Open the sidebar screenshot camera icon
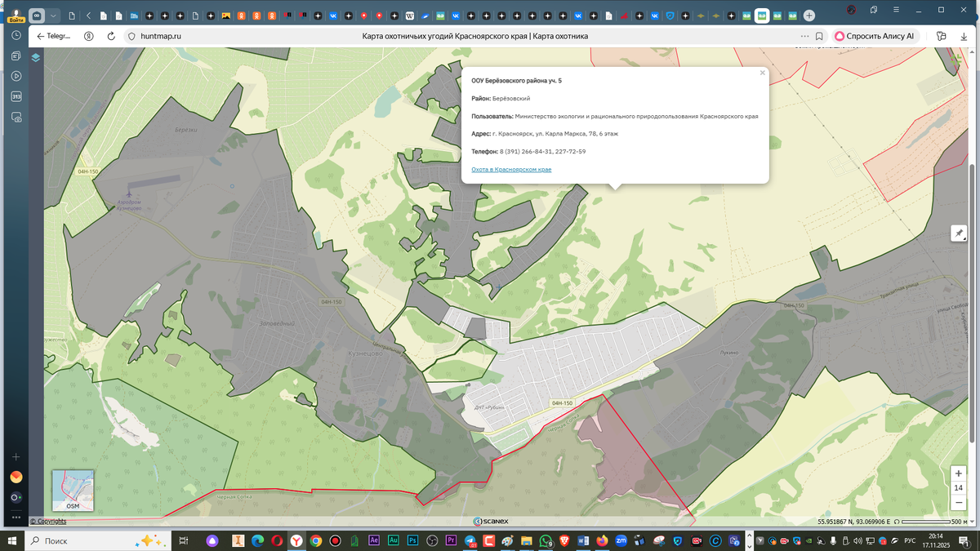 pyautogui.click(x=16, y=118)
